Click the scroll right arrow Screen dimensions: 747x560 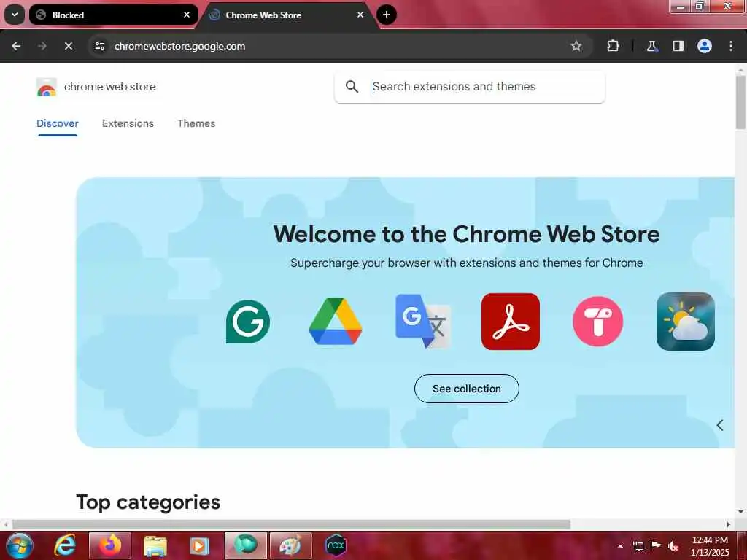[x=729, y=525]
